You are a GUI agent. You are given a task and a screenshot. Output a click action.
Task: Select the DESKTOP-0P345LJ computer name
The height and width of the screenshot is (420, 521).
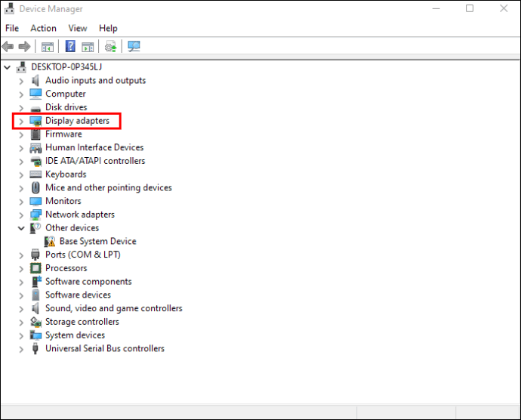(66, 67)
